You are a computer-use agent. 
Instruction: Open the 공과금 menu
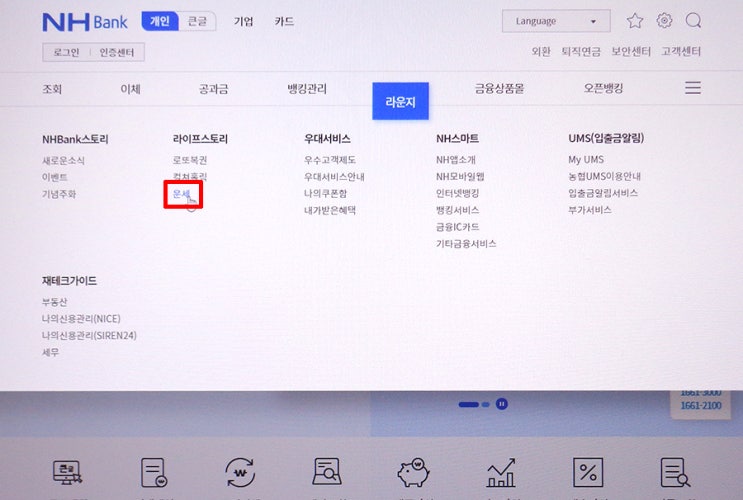213,89
